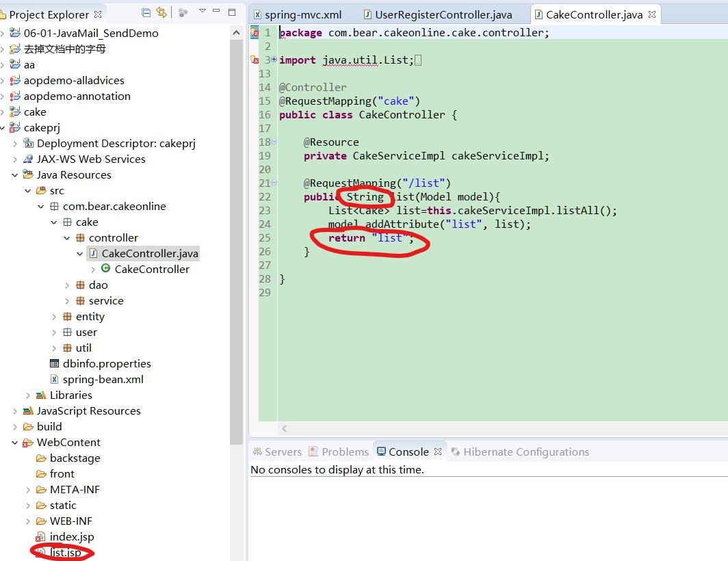Click Project Explorer scrollbar up arrow
The width and height of the screenshot is (728, 561).
(x=236, y=33)
